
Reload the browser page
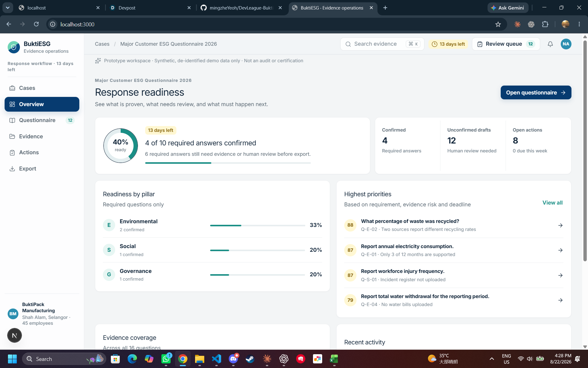[x=36, y=24]
